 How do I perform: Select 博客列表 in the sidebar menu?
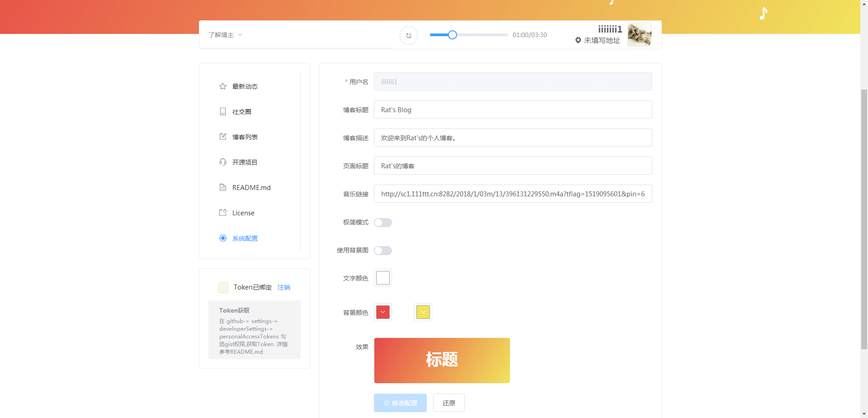tap(245, 137)
